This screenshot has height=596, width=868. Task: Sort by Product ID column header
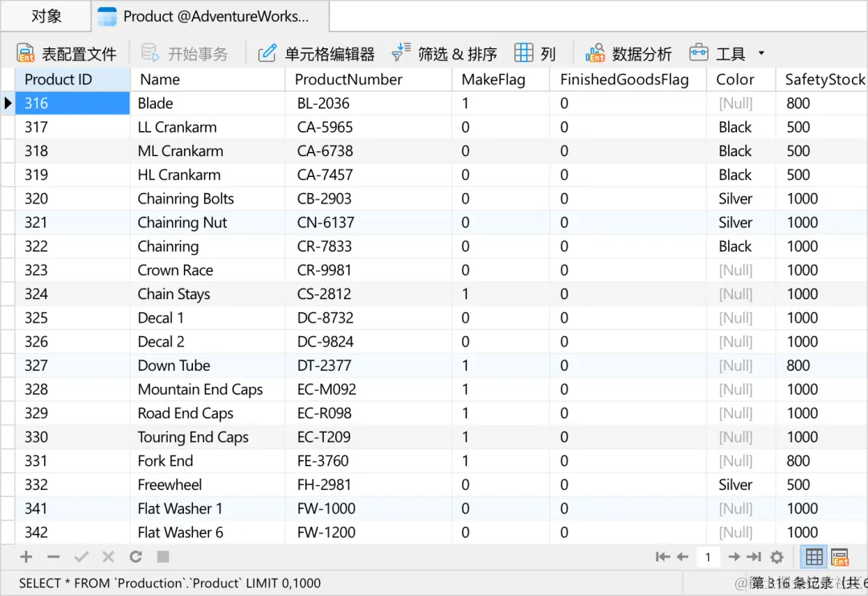72,79
